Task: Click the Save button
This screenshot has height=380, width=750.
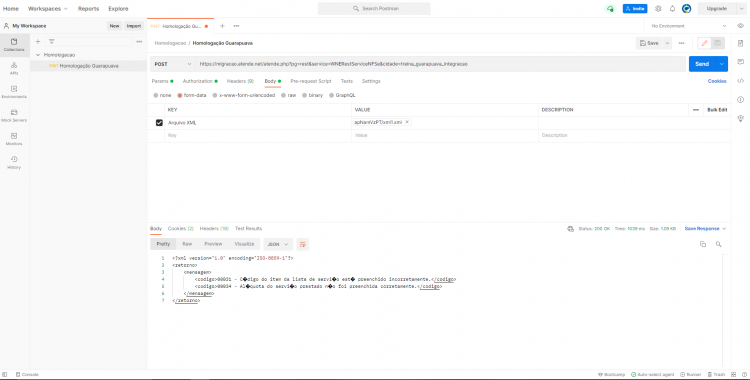Action: coord(649,43)
